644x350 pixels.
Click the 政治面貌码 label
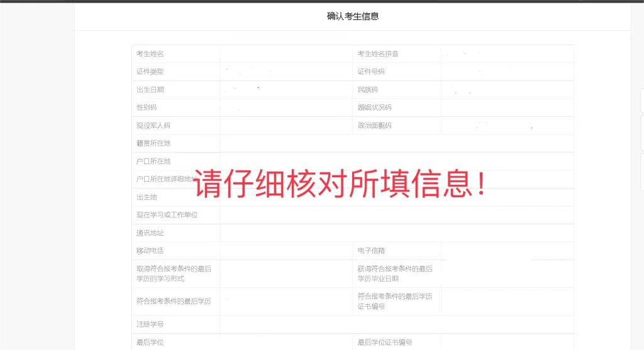[374, 126]
